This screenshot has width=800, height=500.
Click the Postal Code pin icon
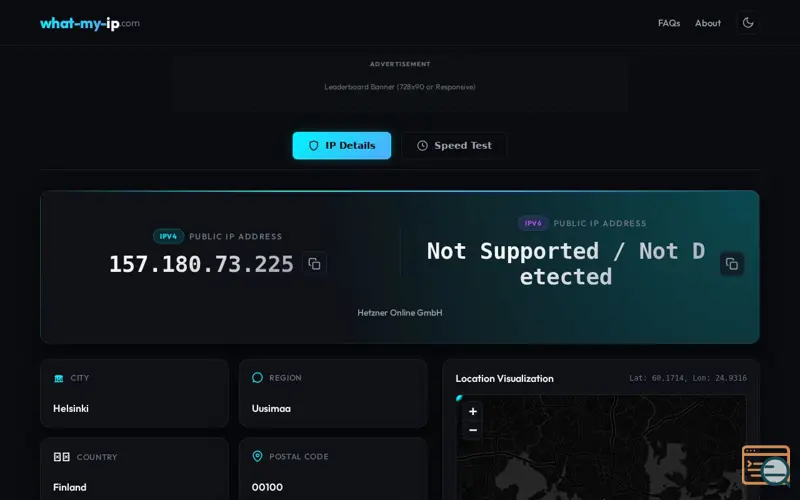click(x=257, y=456)
